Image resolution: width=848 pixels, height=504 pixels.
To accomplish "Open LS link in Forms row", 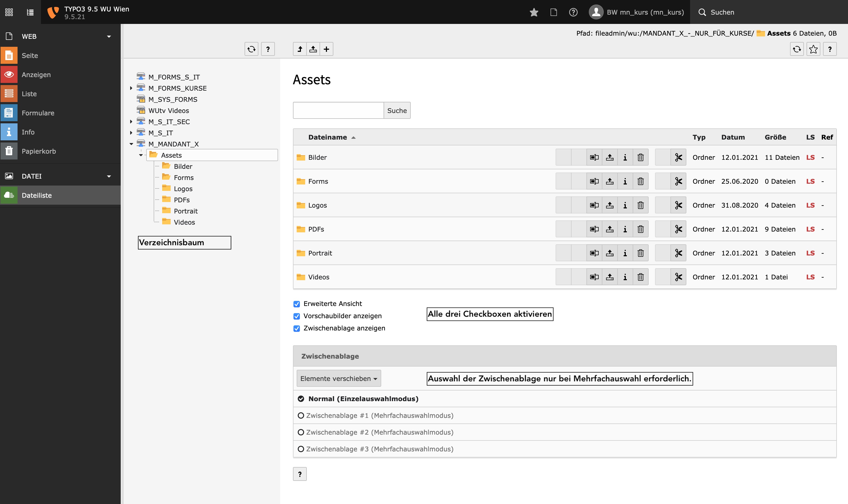I will point(810,181).
